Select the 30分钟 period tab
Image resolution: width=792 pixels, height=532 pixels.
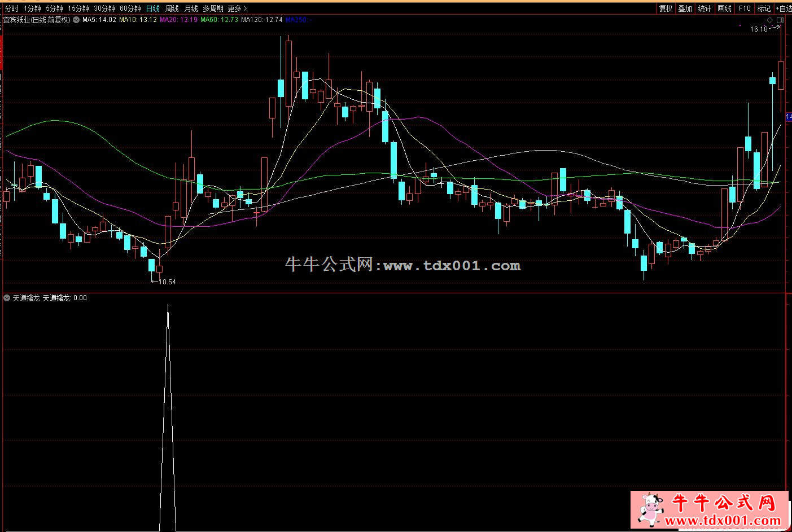click(104, 8)
